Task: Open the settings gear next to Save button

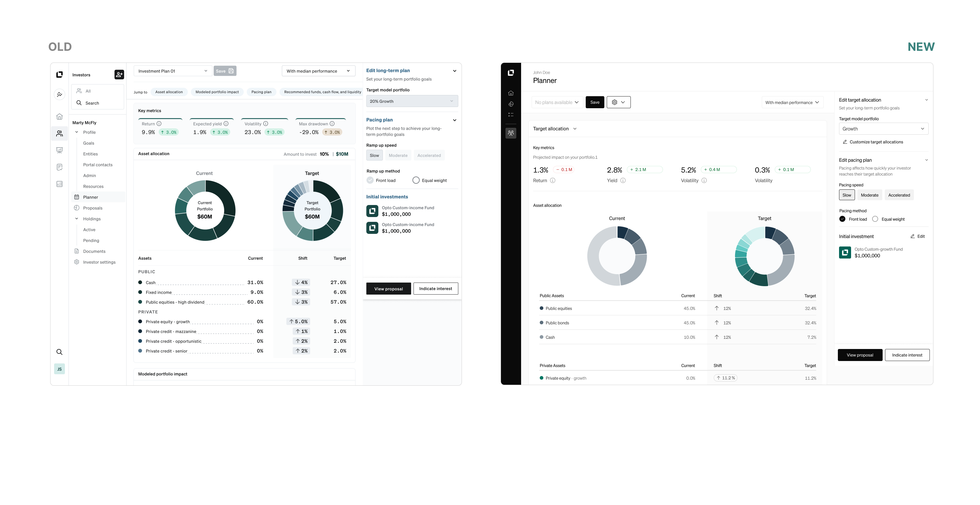Action: pos(615,102)
